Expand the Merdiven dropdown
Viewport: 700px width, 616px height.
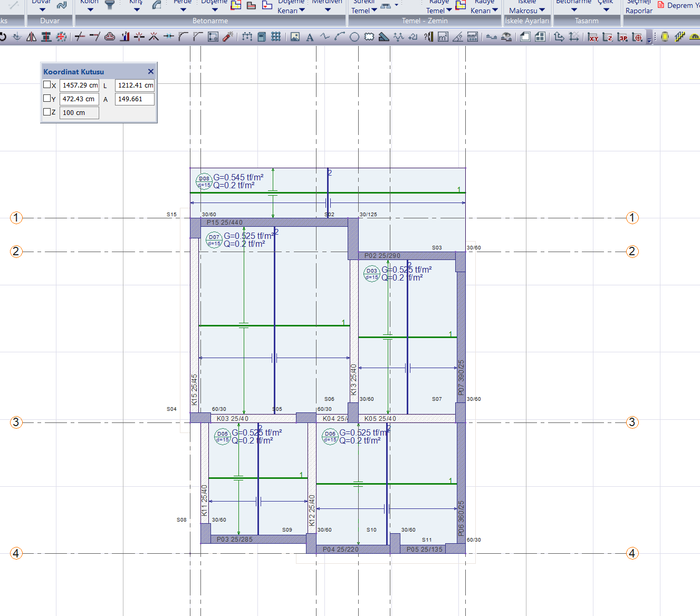point(328,9)
